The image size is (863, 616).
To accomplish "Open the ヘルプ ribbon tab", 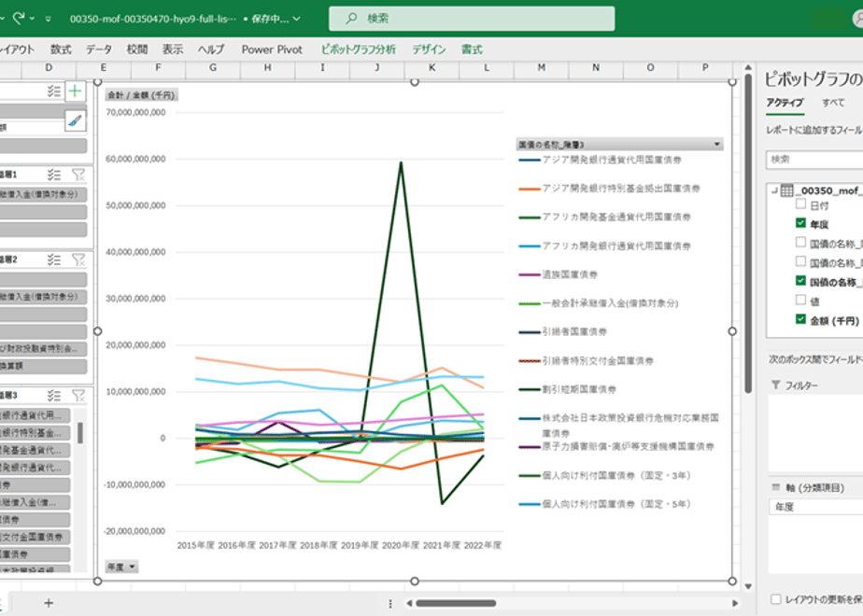I will (x=211, y=49).
